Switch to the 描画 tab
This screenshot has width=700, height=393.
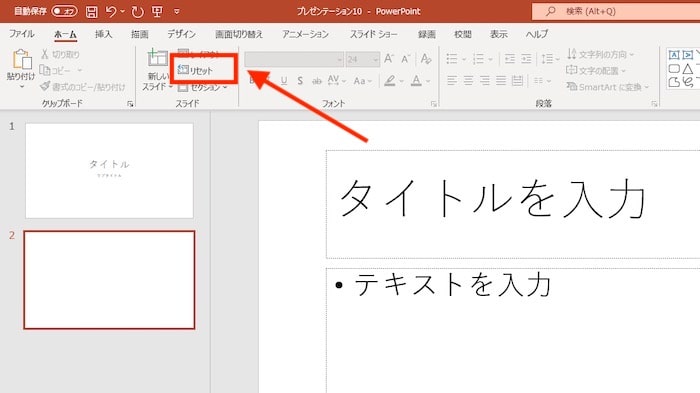(140, 34)
